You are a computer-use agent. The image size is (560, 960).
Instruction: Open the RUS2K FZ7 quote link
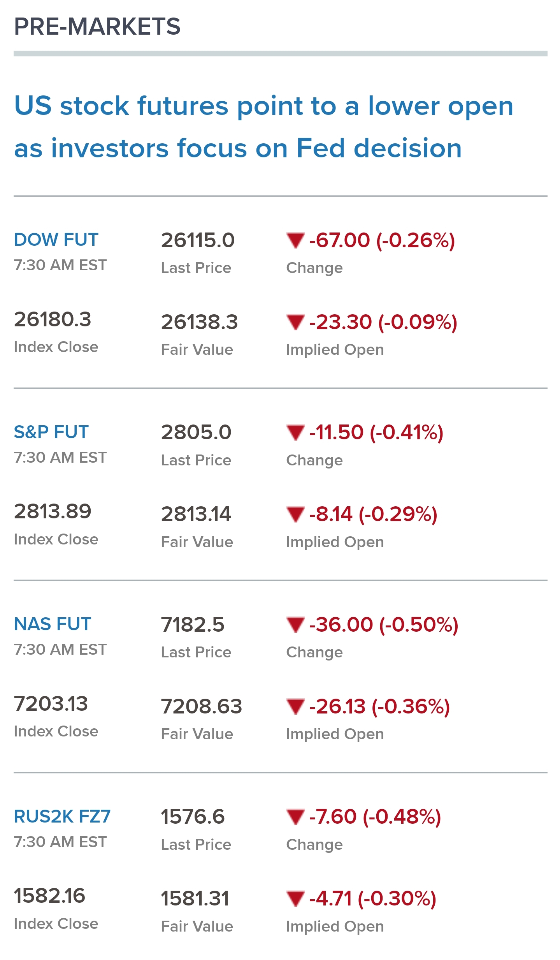62,816
